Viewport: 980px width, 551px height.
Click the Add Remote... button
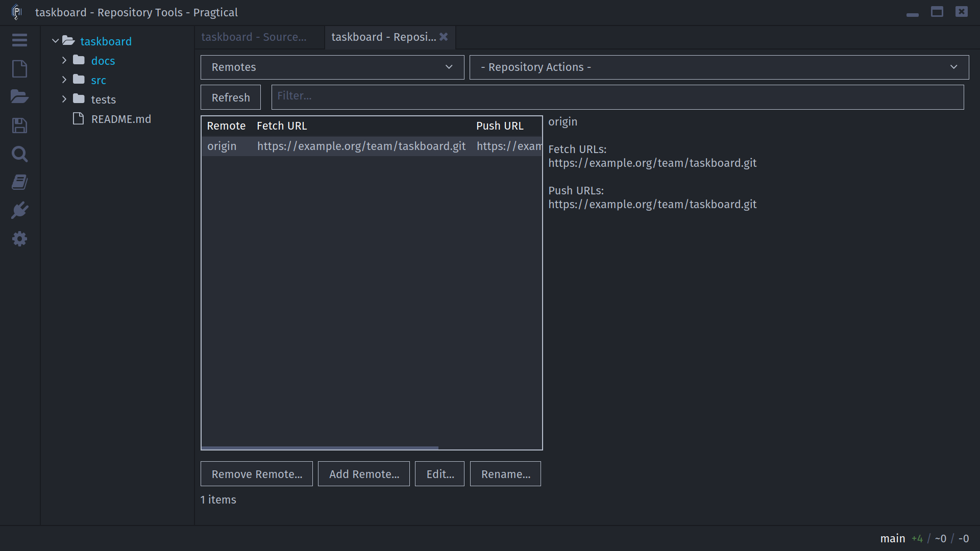pos(364,474)
